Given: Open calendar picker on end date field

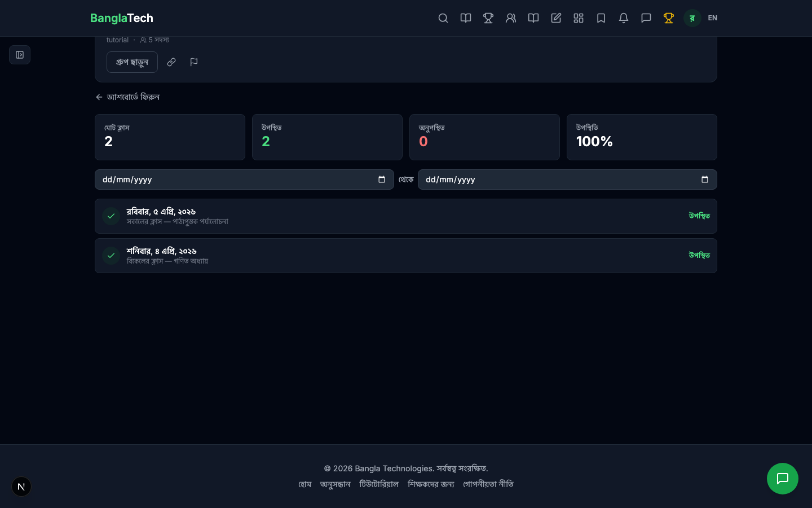Looking at the screenshot, I should click(705, 179).
